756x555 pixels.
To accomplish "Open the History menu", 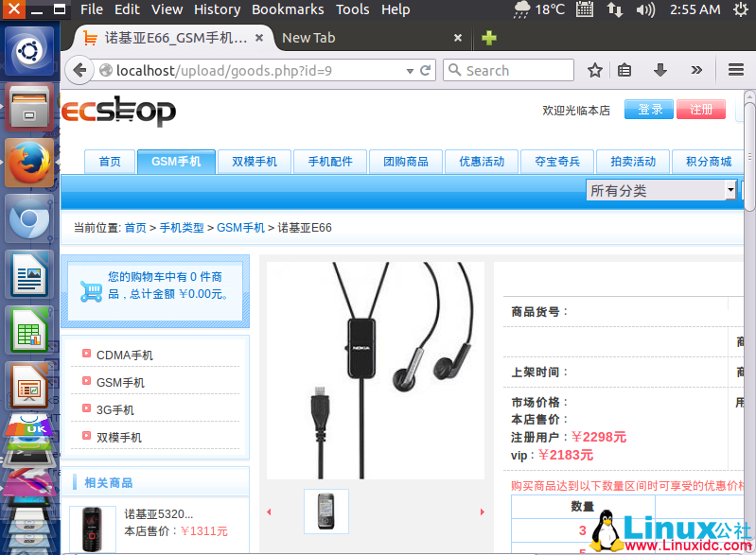I will pyautogui.click(x=217, y=9).
